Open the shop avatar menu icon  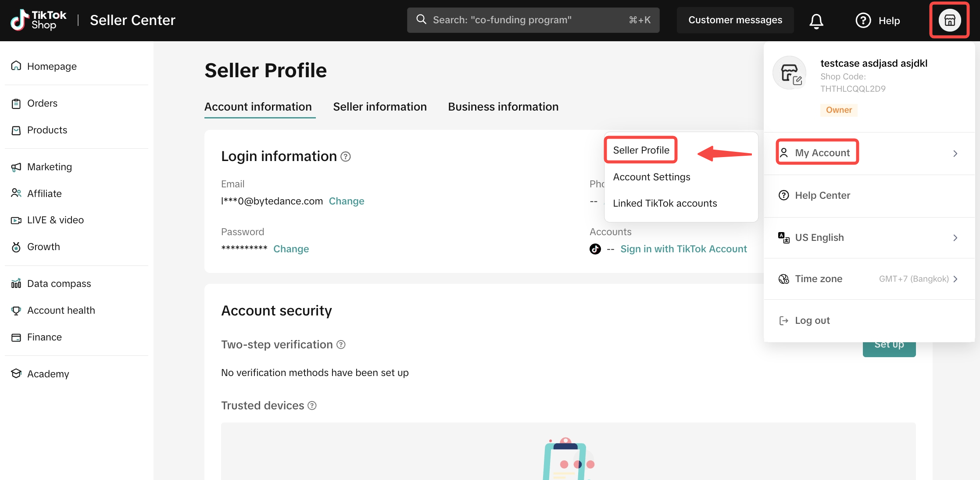949,20
